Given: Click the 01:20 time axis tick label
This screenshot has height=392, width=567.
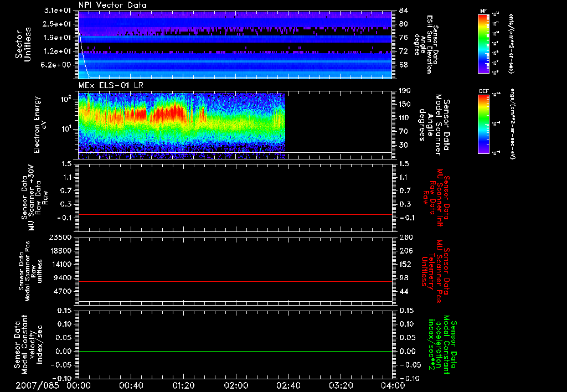Looking at the screenshot, I should (x=183, y=385).
